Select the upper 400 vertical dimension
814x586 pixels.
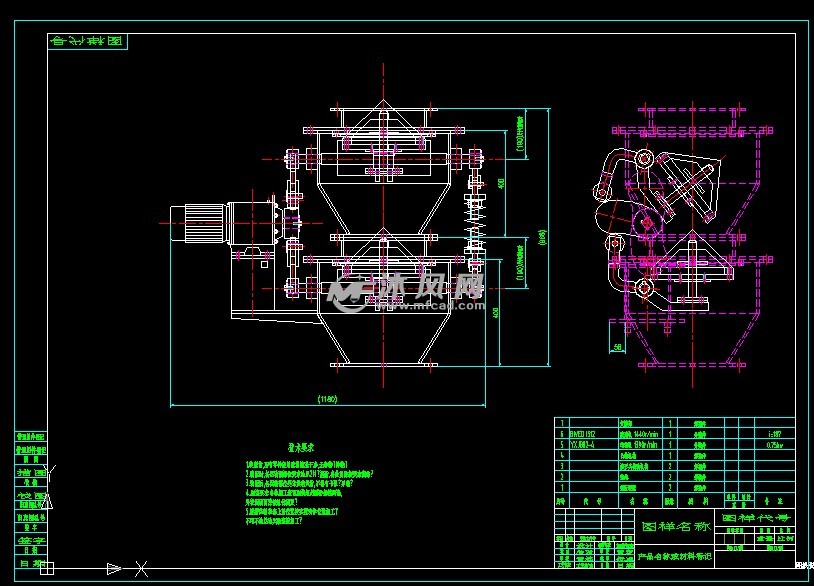(502, 185)
